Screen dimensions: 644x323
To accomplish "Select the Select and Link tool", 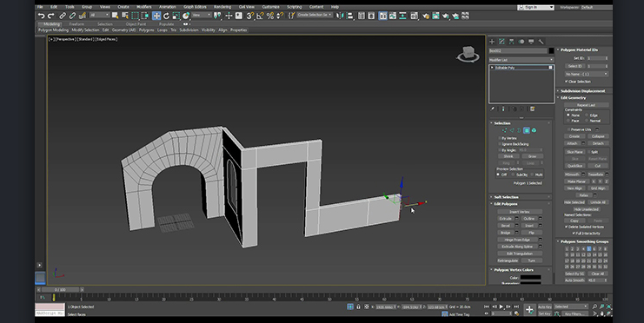I will (x=63, y=16).
